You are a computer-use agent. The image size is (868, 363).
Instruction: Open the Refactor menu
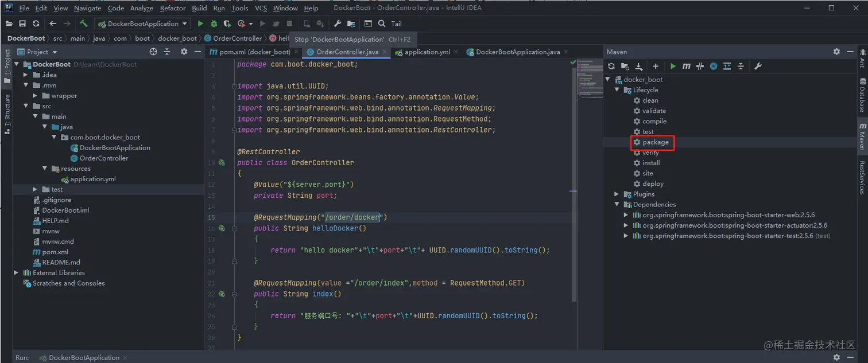point(173,8)
